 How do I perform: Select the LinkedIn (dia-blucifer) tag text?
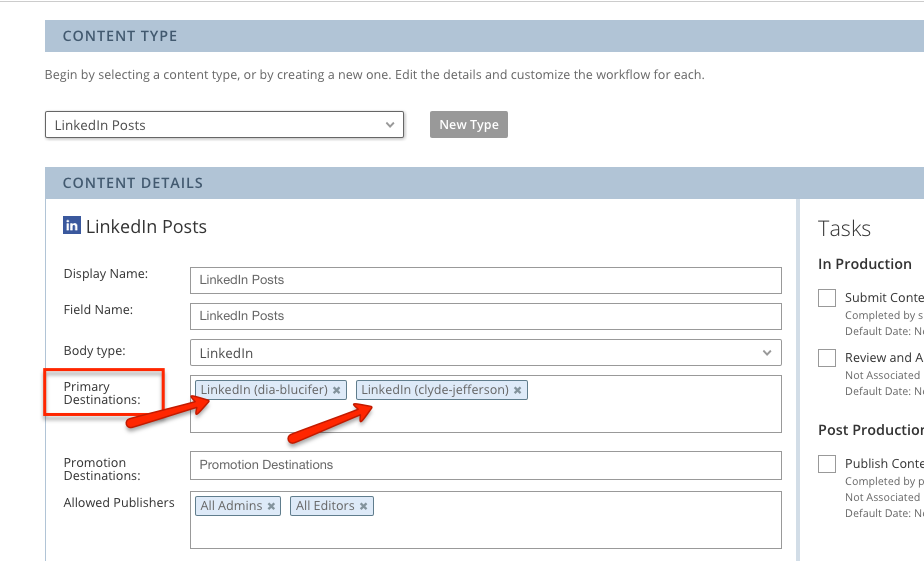click(x=264, y=390)
